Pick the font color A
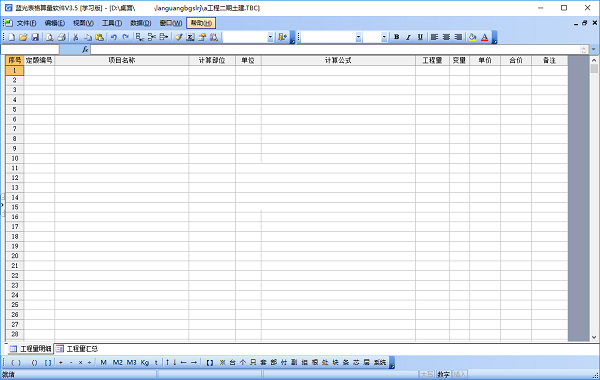 point(484,37)
